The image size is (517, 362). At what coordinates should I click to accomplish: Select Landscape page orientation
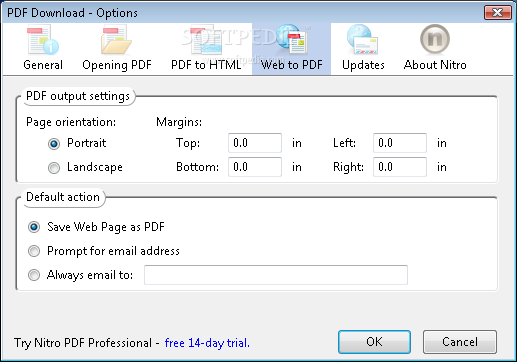pyautogui.click(x=54, y=168)
